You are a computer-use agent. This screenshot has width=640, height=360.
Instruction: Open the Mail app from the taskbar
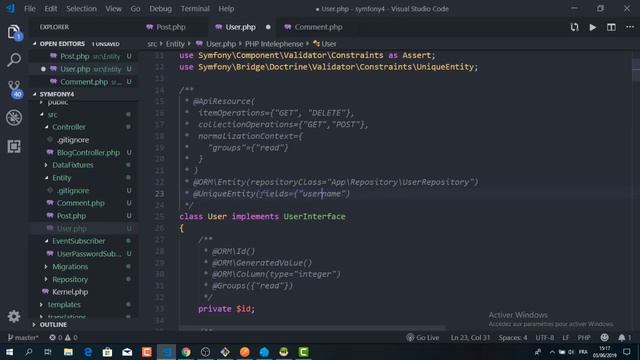127,352
